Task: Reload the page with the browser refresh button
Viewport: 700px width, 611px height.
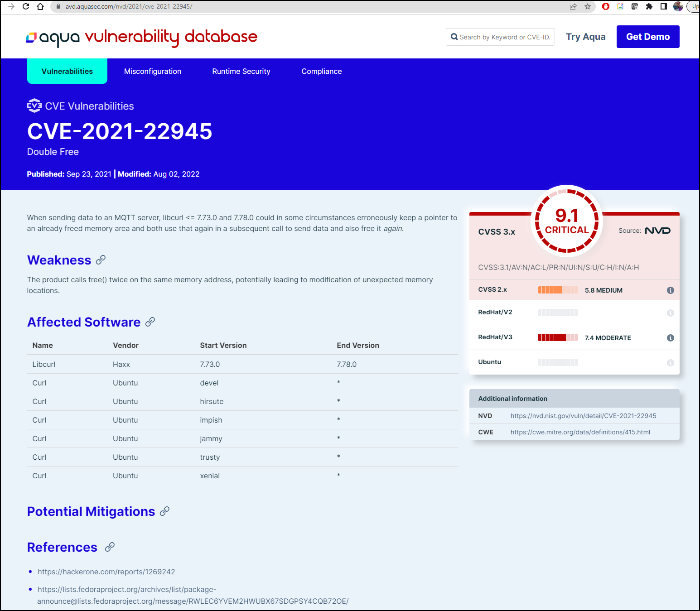Action: click(26, 6)
